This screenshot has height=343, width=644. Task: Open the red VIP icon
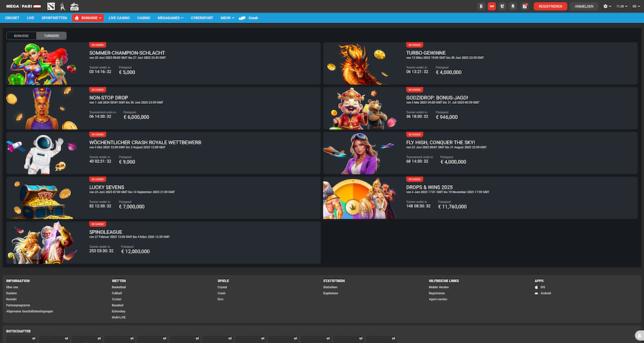(x=491, y=6)
